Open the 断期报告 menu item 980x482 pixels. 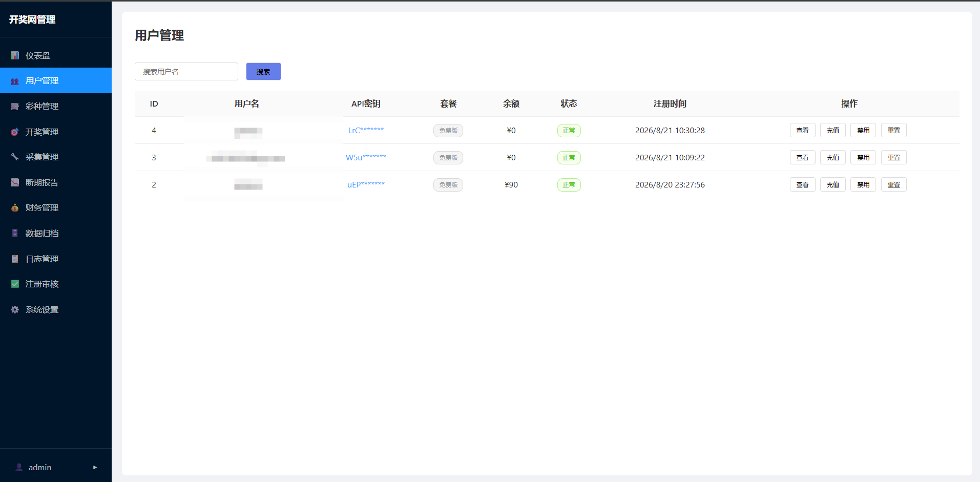[x=56, y=182]
